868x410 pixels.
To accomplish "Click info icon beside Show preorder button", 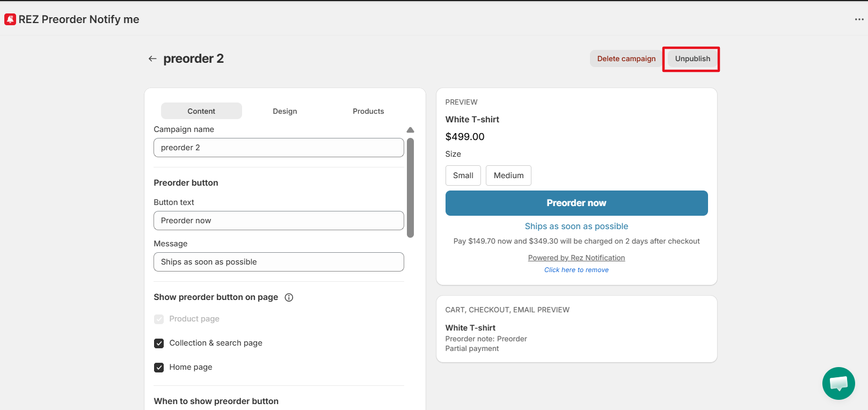I will pos(289,297).
